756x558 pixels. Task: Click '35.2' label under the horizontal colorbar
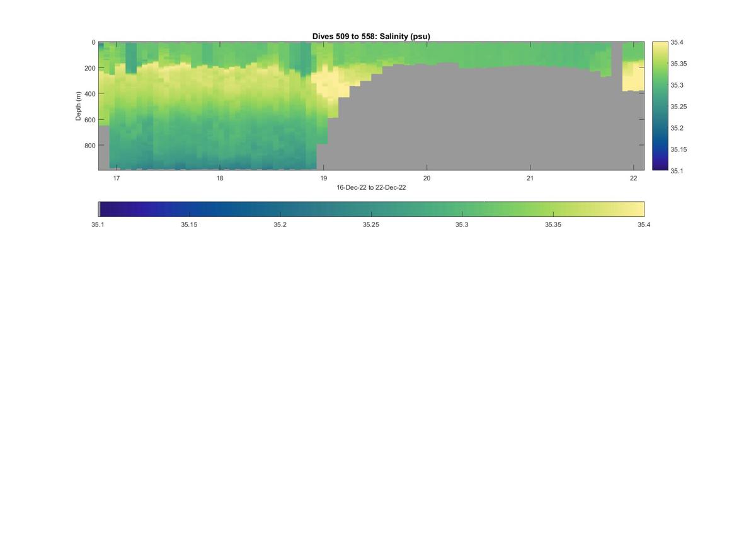[x=280, y=224]
